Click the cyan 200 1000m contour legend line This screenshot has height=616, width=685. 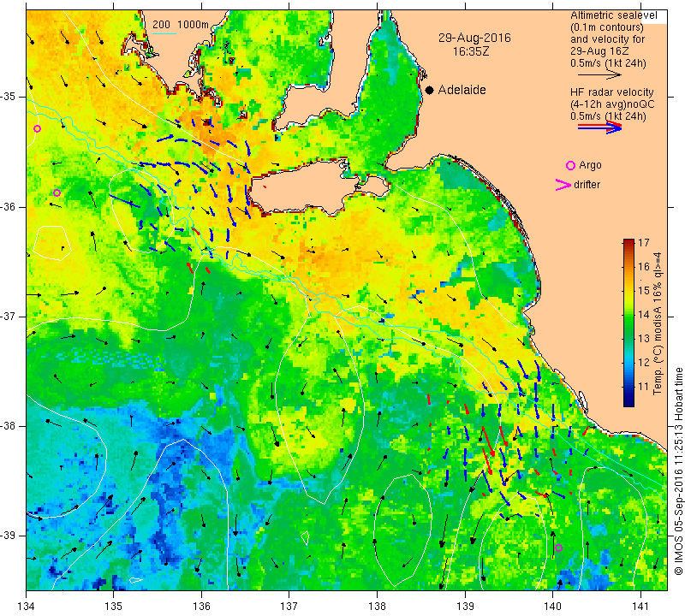tap(164, 33)
